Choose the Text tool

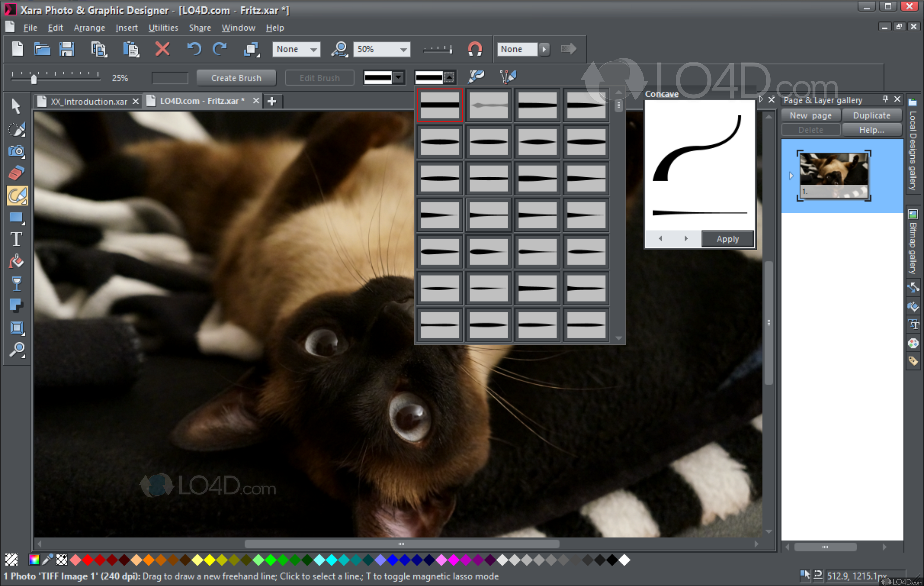coord(16,239)
